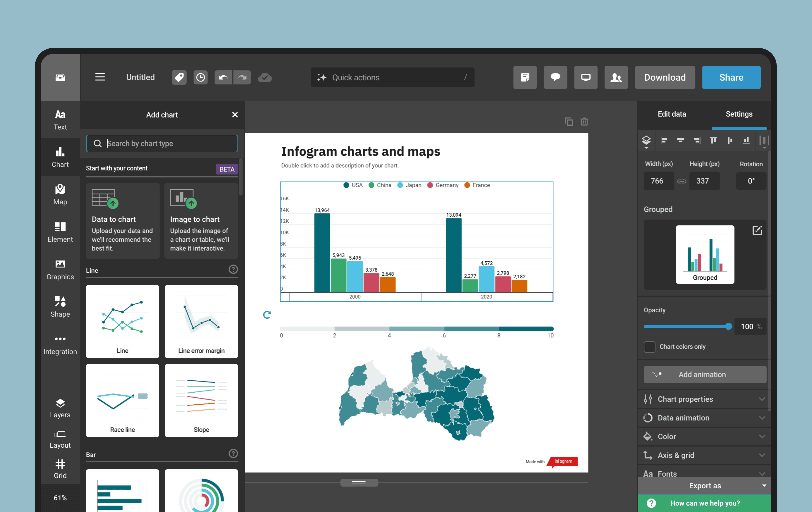The width and height of the screenshot is (812, 512).
Task: Select the Map tool in sidebar
Action: coord(60,195)
